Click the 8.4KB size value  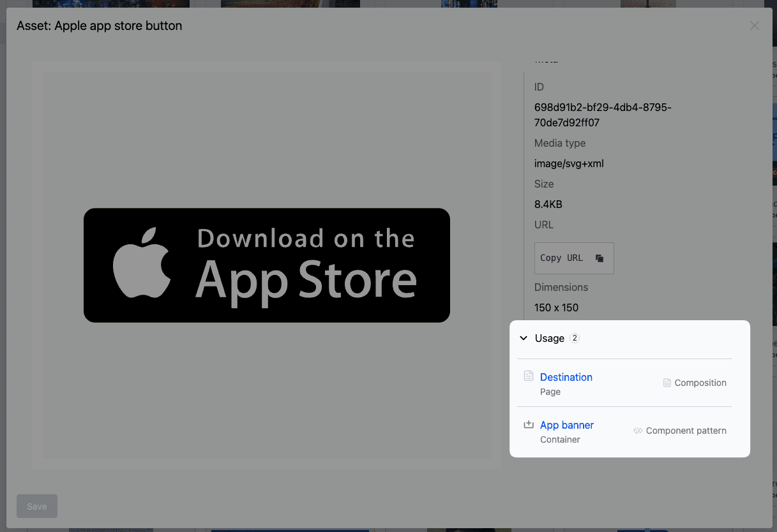(548, 204)
